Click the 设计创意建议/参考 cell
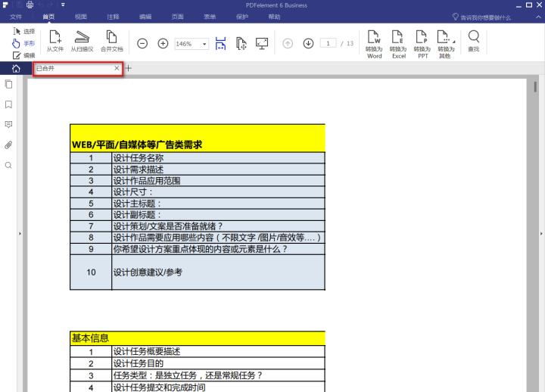 pos(218,272)
